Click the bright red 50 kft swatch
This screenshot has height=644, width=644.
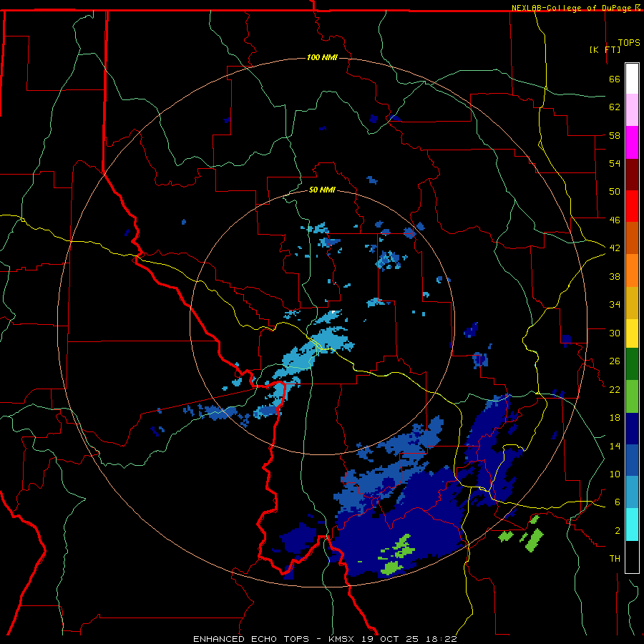tap(632, 206)
